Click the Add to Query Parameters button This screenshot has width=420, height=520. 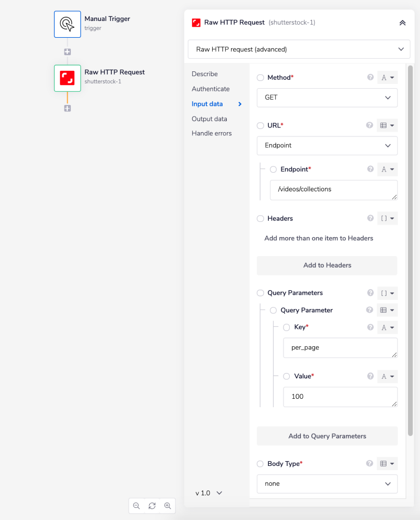(x=327, y=436)
